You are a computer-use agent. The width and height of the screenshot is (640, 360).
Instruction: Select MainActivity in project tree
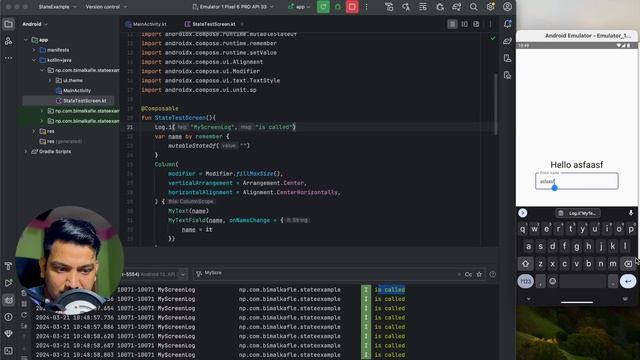(77, 91)
